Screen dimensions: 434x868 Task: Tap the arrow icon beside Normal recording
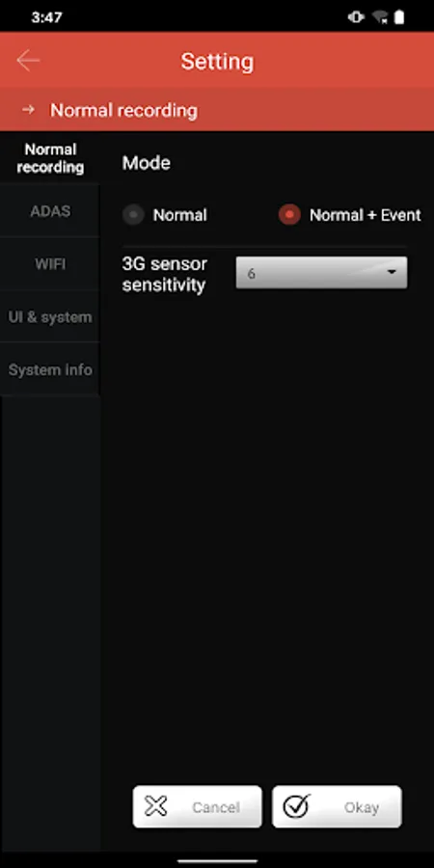(28, 110)
